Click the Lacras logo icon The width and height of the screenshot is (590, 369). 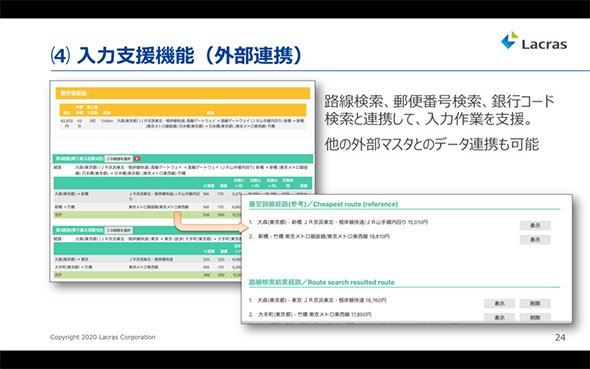tap(509, 40)
